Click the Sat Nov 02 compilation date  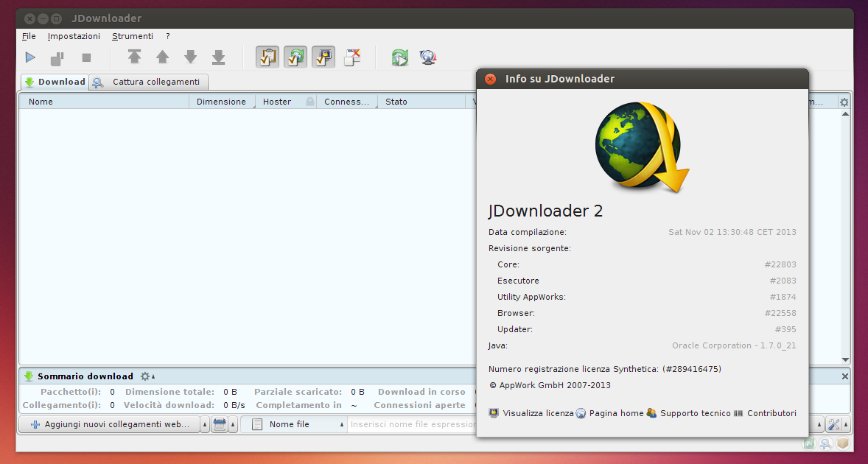tap(732, 232)
